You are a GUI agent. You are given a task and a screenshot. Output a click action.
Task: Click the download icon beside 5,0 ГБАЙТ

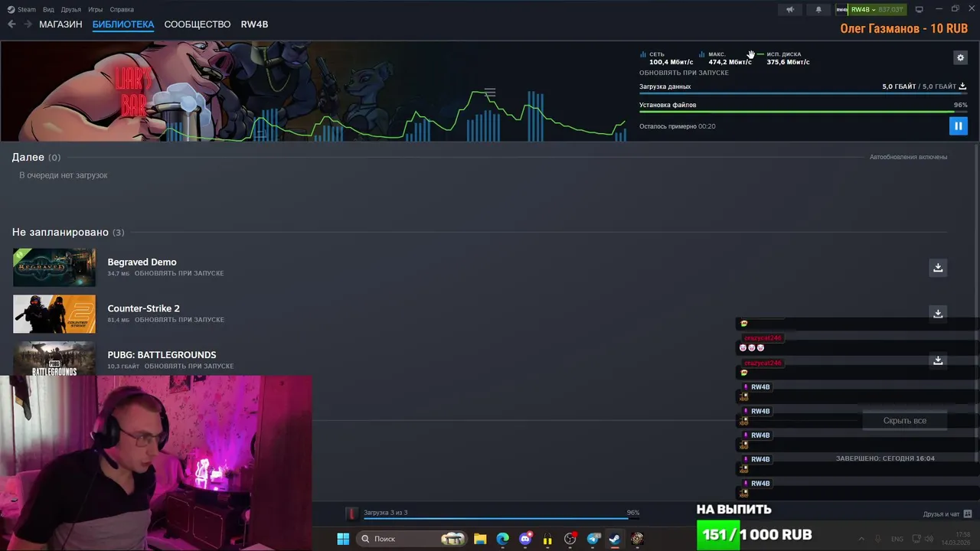963,86
